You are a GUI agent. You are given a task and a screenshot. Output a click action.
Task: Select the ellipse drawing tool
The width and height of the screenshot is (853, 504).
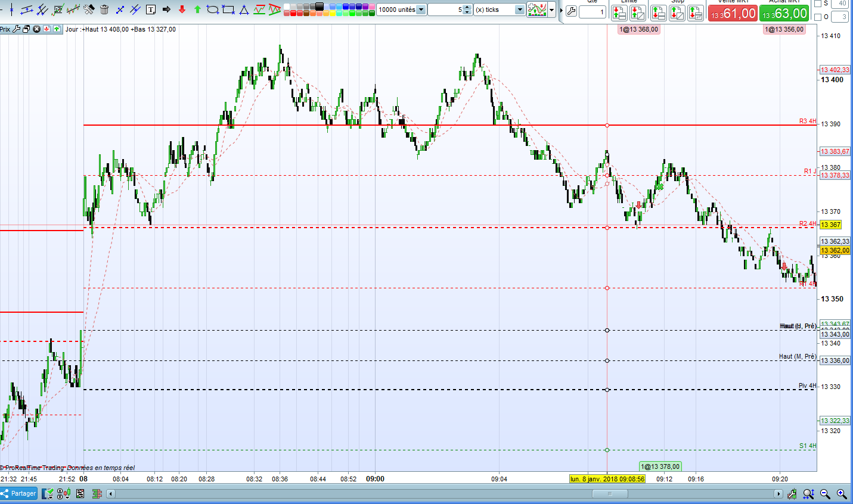point(213,10)
